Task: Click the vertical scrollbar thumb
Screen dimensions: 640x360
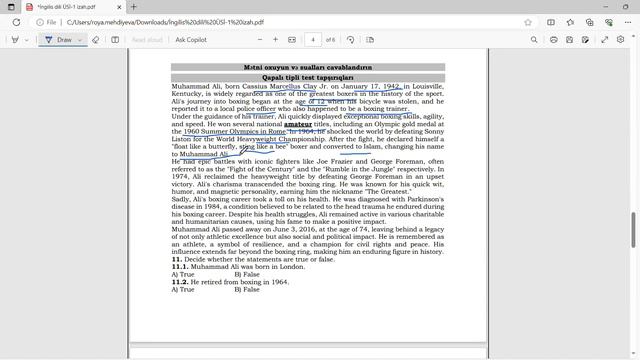Action: click(x=633, y=230)
